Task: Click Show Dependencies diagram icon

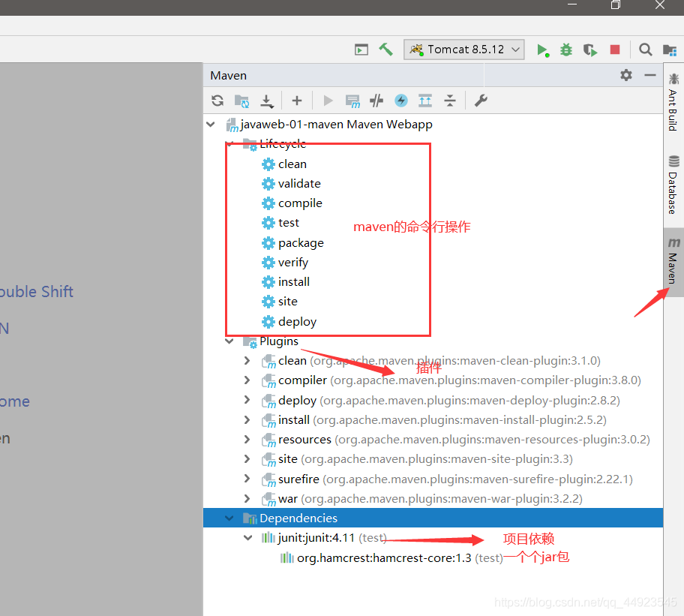Action: point(425,101)
